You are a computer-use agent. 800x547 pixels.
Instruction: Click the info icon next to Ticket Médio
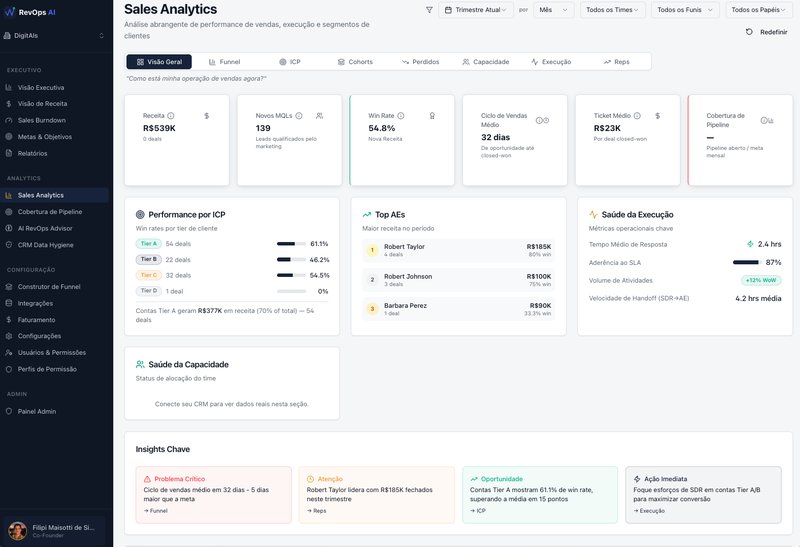(637, 116)
